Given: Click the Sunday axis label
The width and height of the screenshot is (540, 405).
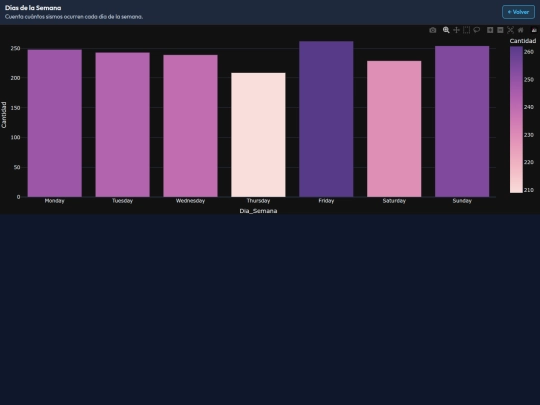Looking at the screenshot, I should point(462,201).
